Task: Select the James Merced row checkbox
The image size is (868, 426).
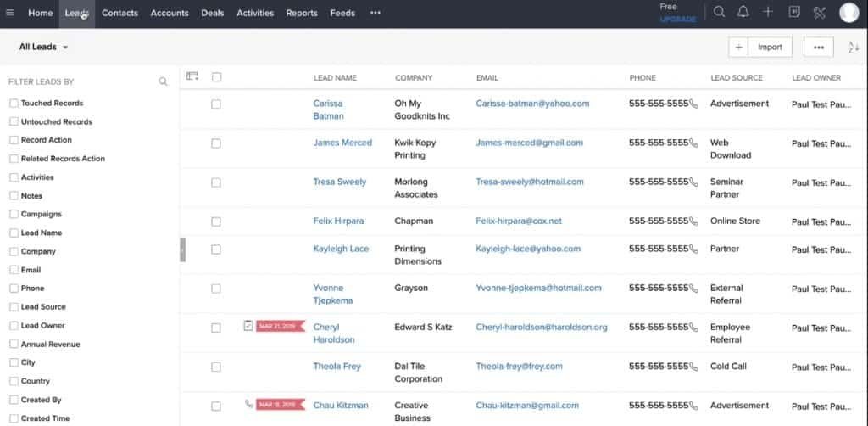Action: (x=216, y=143)
